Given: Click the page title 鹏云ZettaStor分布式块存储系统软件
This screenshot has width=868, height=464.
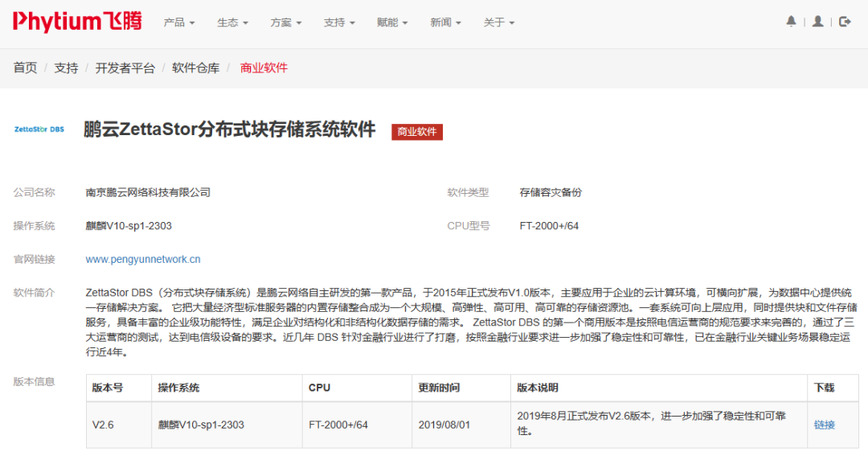Looking at the screenshot, I should pos(230,129).
